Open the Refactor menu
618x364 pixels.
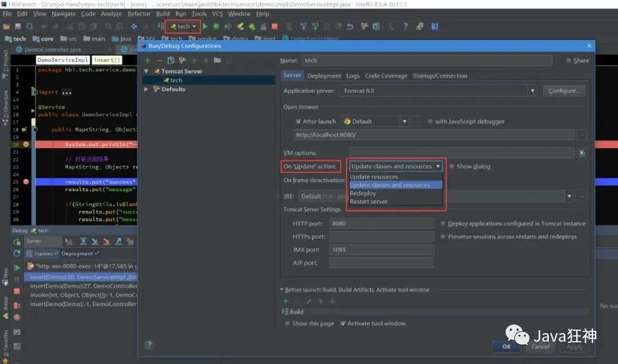138,14
